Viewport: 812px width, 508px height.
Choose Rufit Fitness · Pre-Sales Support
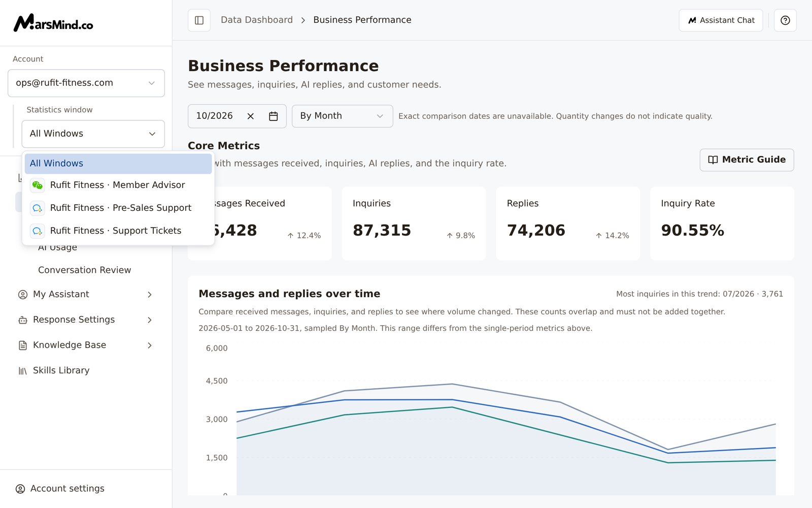click(x=118, y=208)
